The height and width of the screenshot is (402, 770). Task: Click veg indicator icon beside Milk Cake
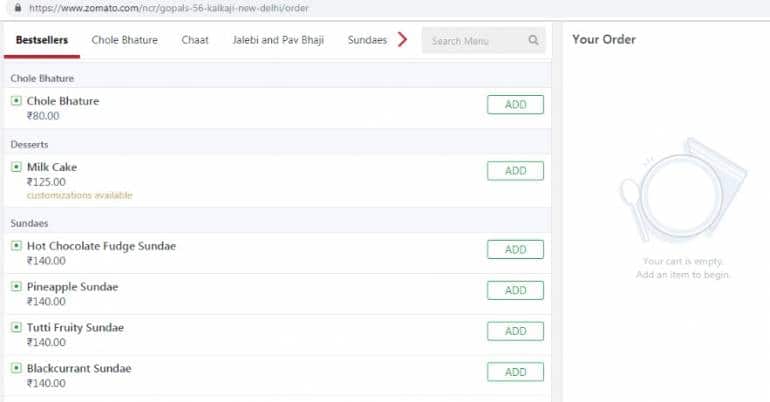pos(16,167)
